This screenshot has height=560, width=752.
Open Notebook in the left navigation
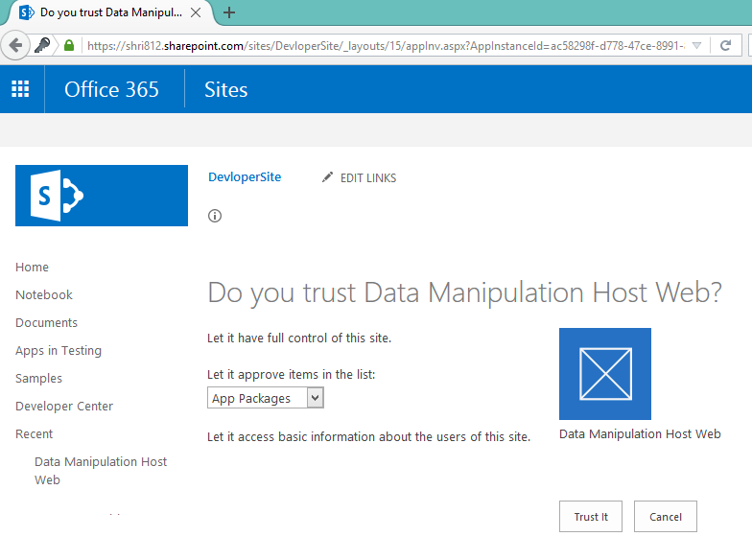(x=44, y=295)
